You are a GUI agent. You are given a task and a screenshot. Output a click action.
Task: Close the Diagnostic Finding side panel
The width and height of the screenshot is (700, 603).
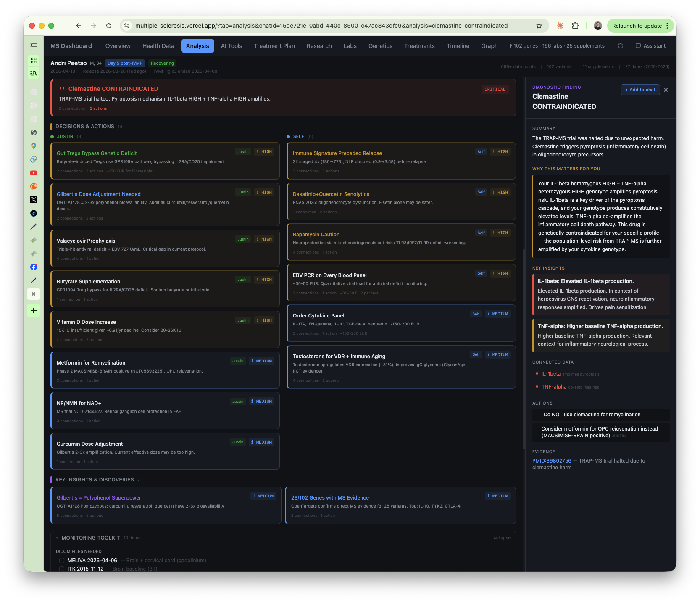[666, 90]
